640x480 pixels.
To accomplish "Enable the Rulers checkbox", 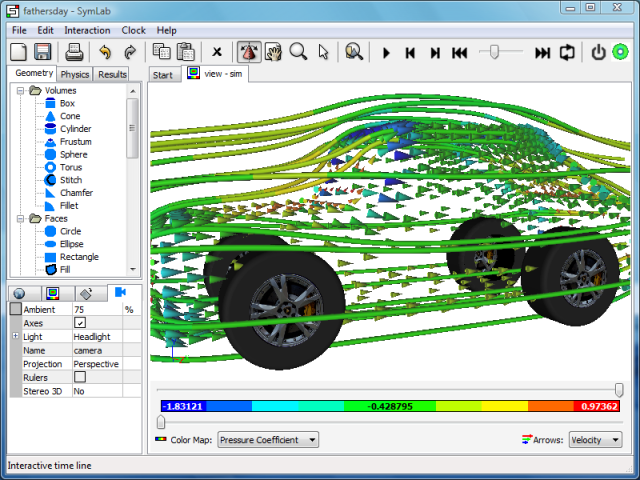I will 80,377.
